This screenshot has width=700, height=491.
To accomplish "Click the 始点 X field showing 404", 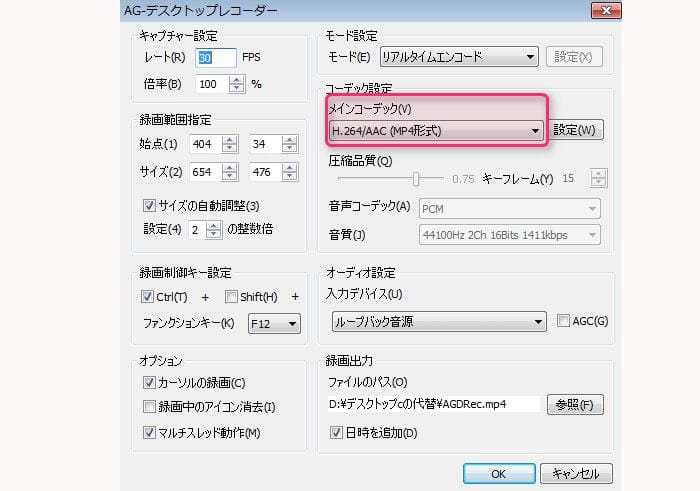I will pos(205,144).
